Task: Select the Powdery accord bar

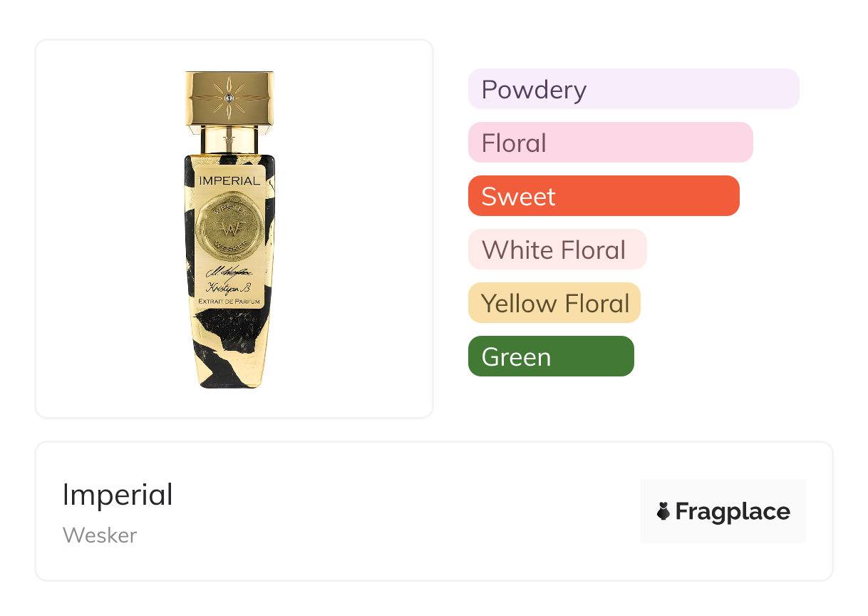Action: coord(633,89)
